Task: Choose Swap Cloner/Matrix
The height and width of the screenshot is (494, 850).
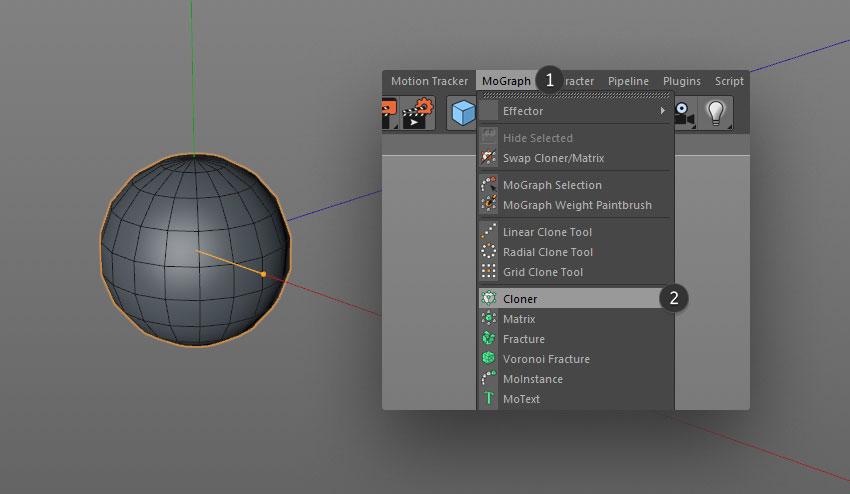Action: click(x=575, y=158)
